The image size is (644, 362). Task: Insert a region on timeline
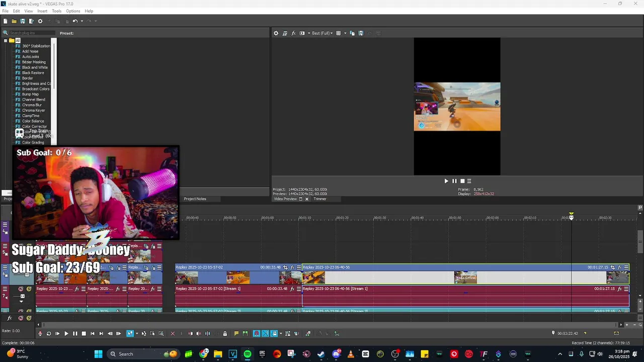[x=245, y=333]
